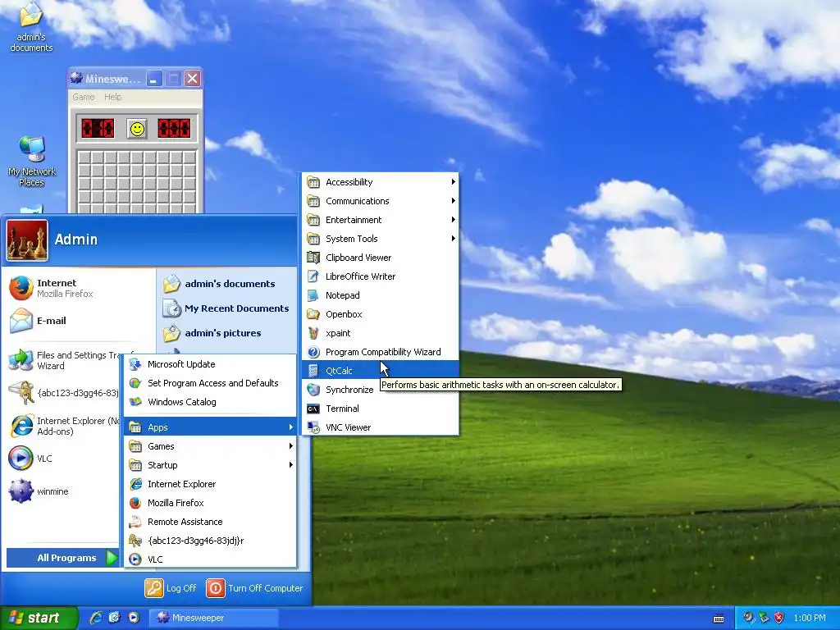This screenshot has height=630, width=840.
Task: Click the Set Program Access and Defaults icon
Action: click(x=135, y=383)
